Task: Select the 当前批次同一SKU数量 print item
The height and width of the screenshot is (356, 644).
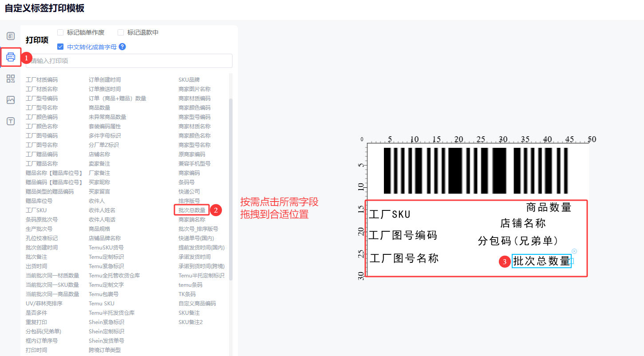Action: click(52, 285)
